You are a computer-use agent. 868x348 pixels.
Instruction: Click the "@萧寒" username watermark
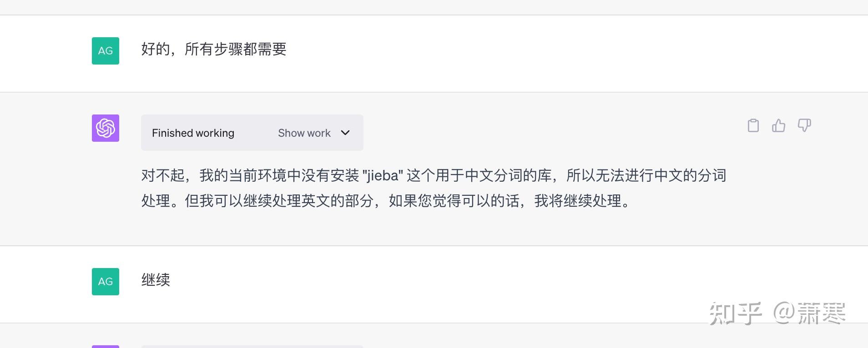pyautogui.click(x=809, y=313)
